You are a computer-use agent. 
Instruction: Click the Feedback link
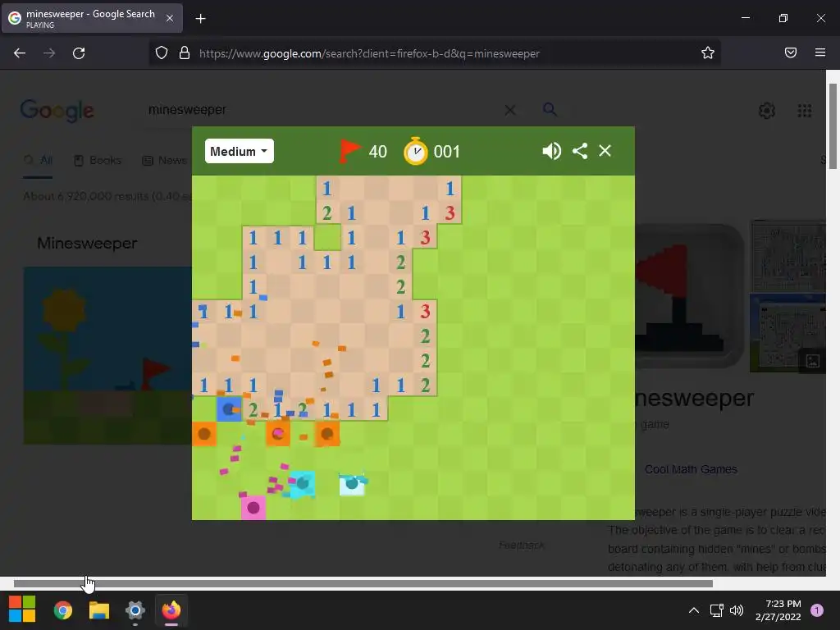[x=521, y=545]
